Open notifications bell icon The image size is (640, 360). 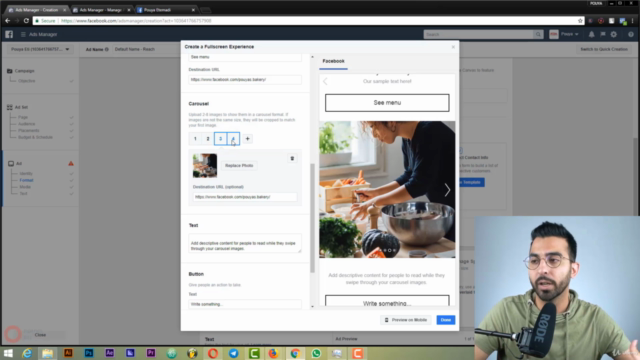coord(591,35)
